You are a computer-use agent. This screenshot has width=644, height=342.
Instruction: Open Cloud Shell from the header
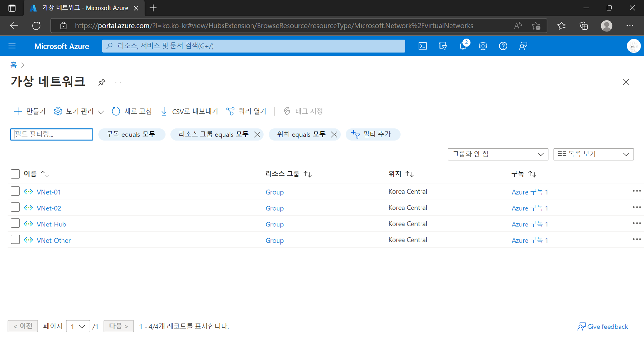[422, 46]
